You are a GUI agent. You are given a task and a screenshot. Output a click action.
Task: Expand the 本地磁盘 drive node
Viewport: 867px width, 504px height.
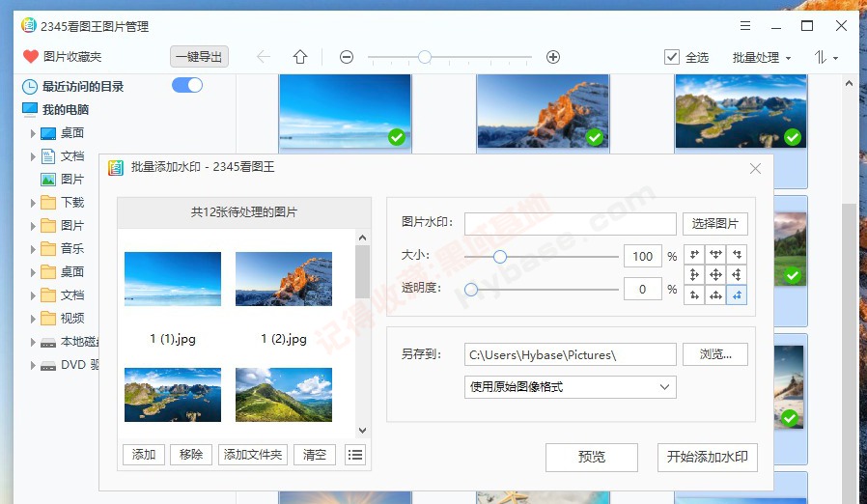tap(33, 343)
